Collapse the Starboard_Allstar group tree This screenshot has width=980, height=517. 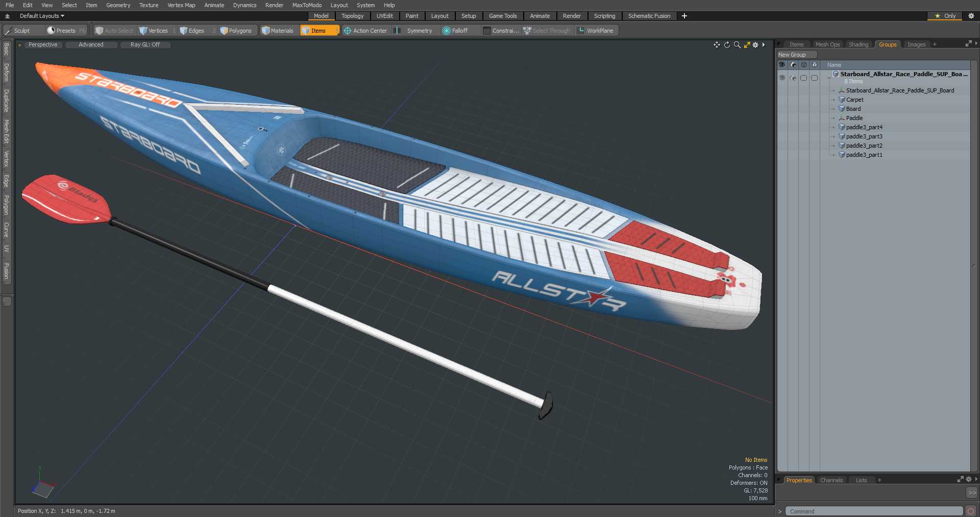point(828,77)
